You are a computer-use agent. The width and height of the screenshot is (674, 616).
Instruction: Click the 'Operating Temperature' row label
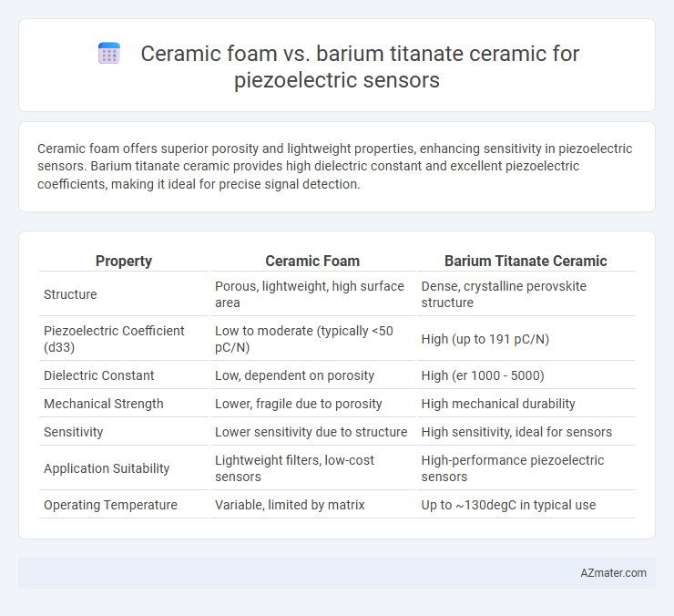point(110,505)
